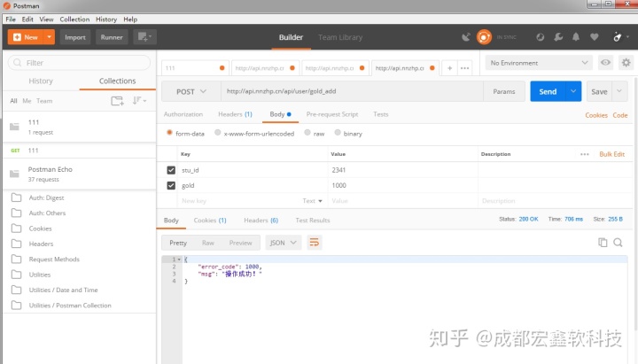The width and height of the screenshot is (638, 364).
Task: Select the All collections filter
Action: 13,101
